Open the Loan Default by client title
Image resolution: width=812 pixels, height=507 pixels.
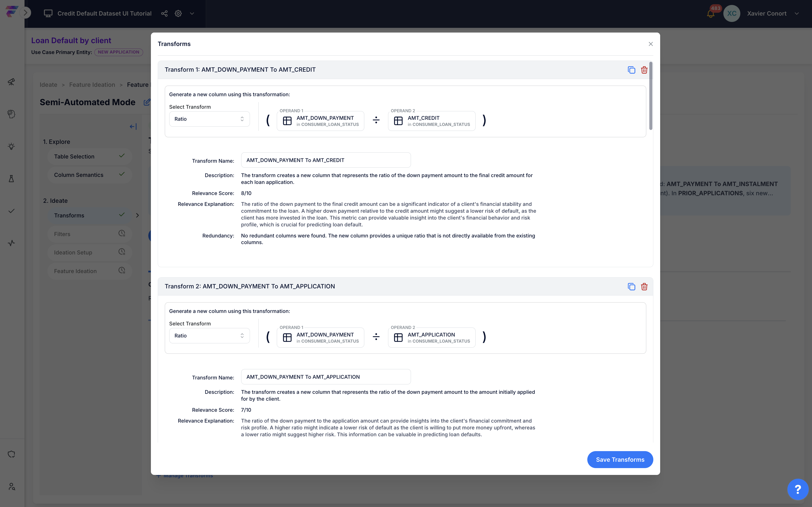[x=71, y=41]
